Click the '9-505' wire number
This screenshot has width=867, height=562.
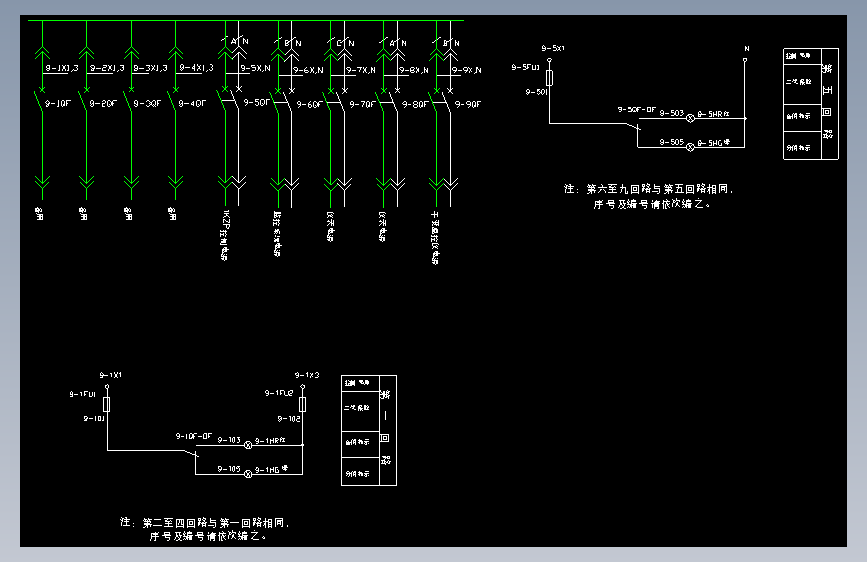point(672,142)
